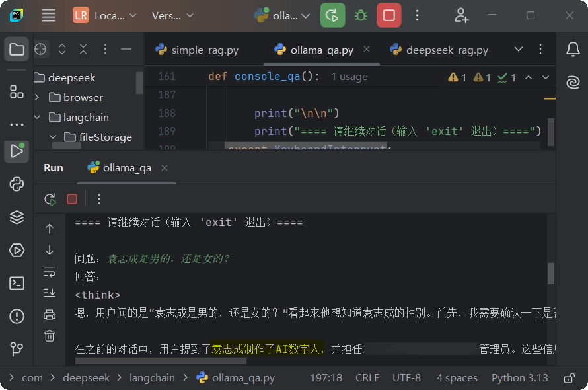Toggle scroll to end of output
588x390 pixels.
50,293
